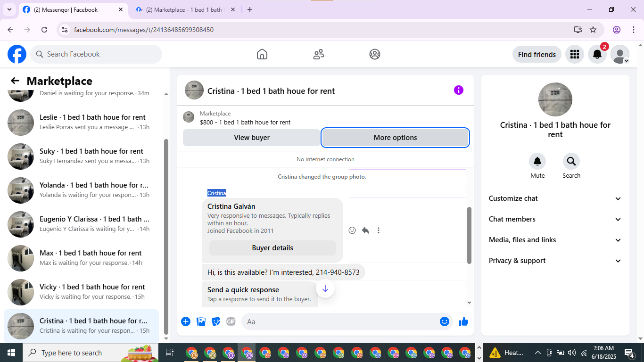Viewport: 644px width, 362px height.
Task: Send a thumbs-up like
Action: click(x=463, y=321)
